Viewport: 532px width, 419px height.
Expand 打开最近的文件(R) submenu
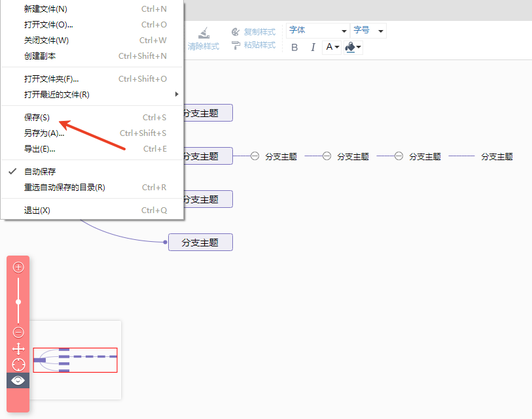(92, 95)
